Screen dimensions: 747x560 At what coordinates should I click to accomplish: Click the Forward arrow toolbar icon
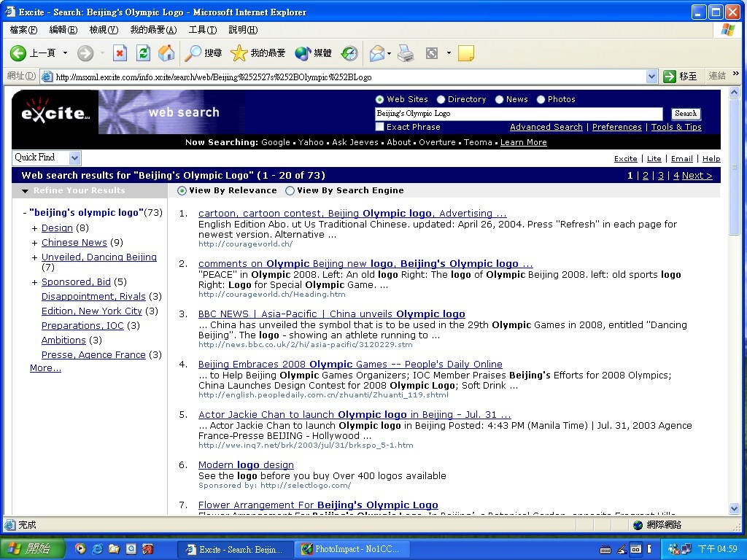[x=85, y=52]
